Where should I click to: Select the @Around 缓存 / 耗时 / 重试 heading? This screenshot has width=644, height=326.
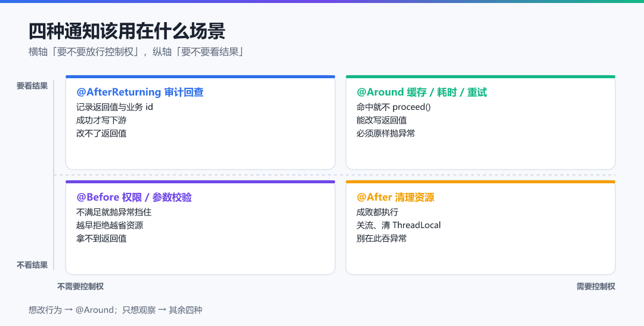click(422, 92)
